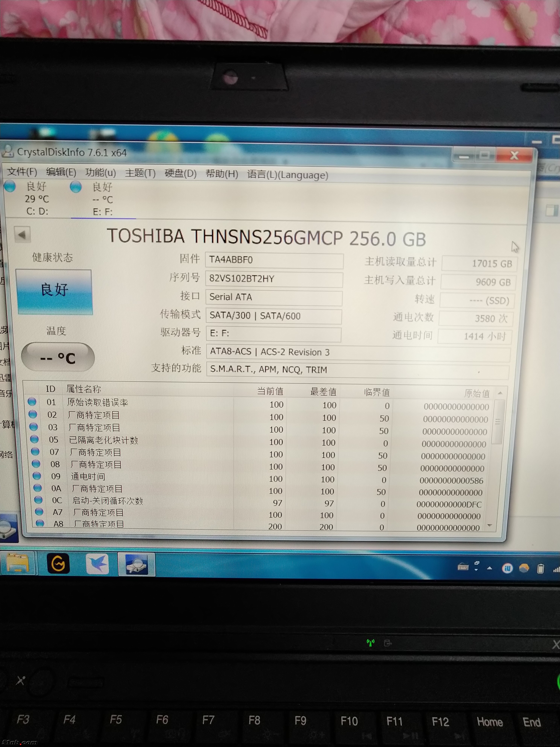
Task: Click the blue status circle beside E: F: -- °C
Action: (76, 186)
